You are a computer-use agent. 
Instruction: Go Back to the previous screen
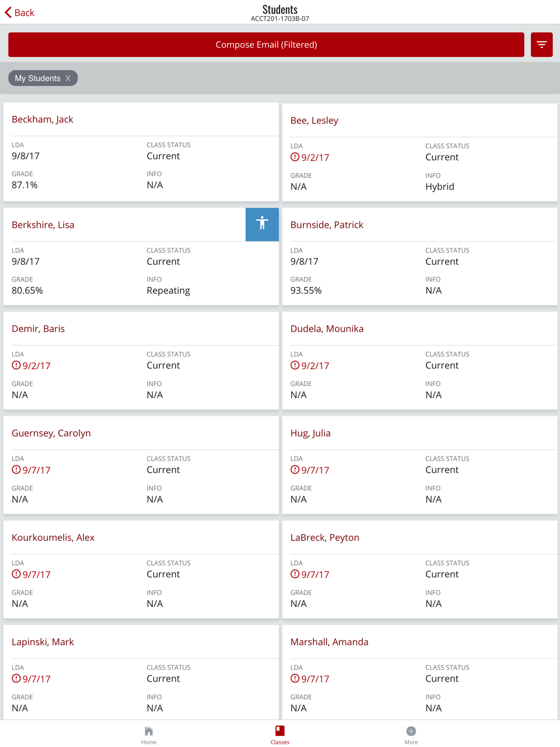pyautogui.click(x=20, y=12)
